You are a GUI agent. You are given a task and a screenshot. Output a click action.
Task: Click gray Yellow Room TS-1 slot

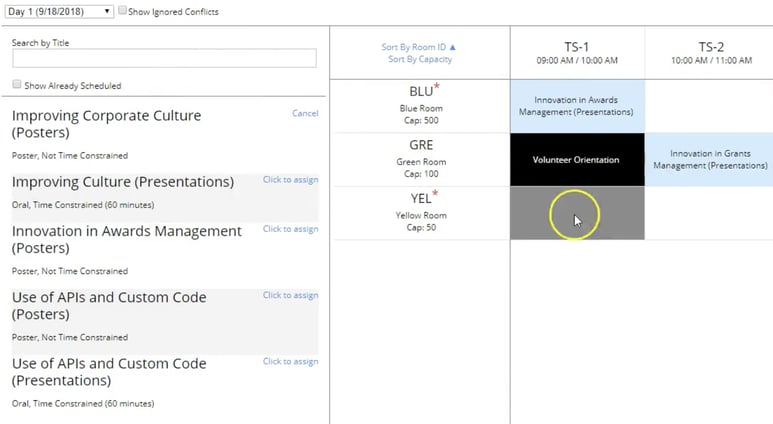[577, 213]
